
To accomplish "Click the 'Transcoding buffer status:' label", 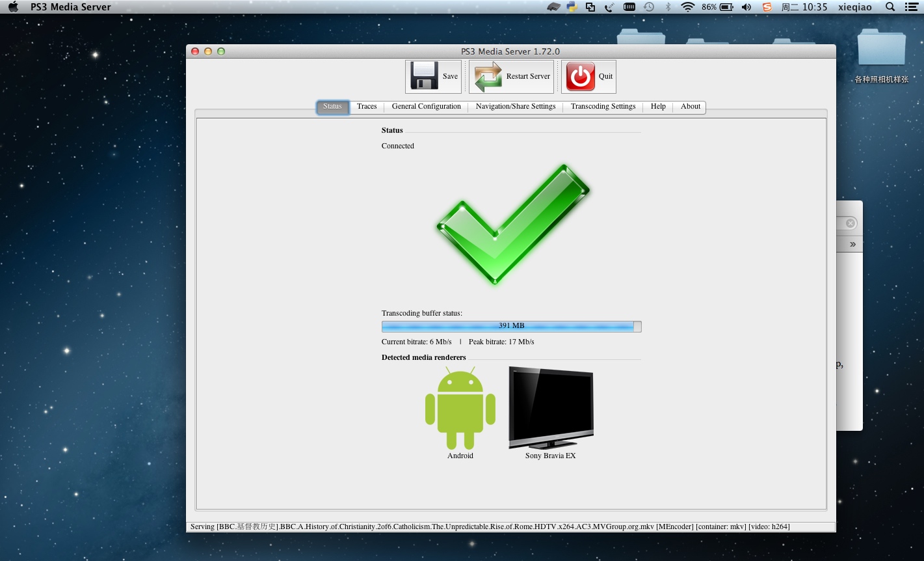I will (422, 313).
